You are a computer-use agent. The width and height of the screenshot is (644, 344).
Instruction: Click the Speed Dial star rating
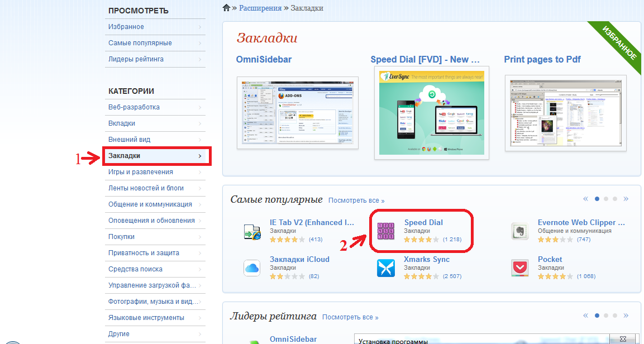[x=421, y=240]
